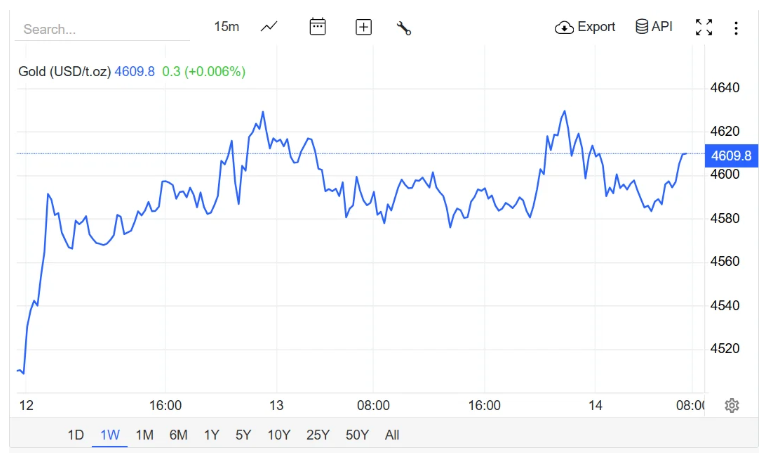Click the add comparison plus icon
Viewport: 764px width, 453px height.
[x=364, y=27]
